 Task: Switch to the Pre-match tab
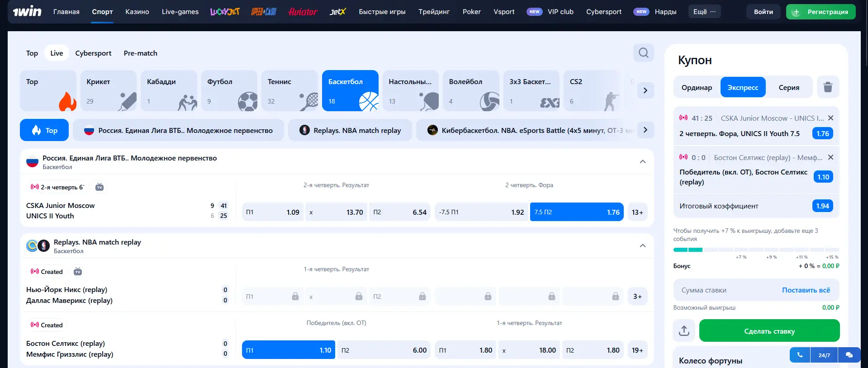[140, 53]
